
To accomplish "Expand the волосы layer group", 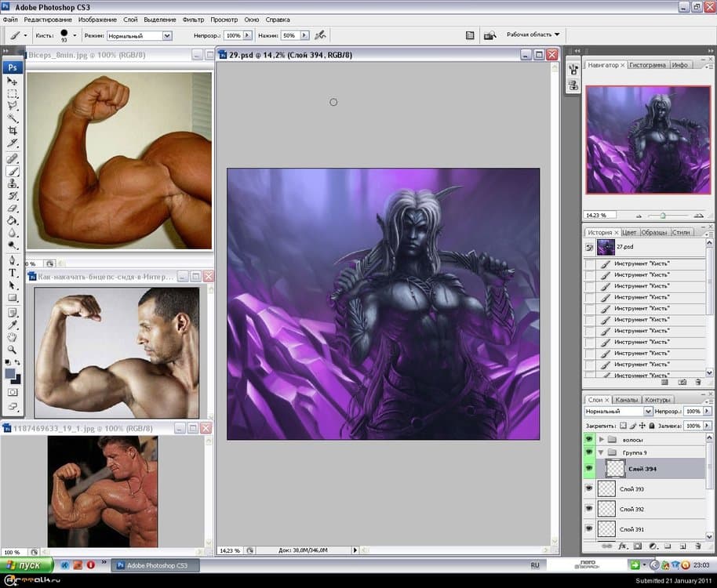I will coord(602,440).
